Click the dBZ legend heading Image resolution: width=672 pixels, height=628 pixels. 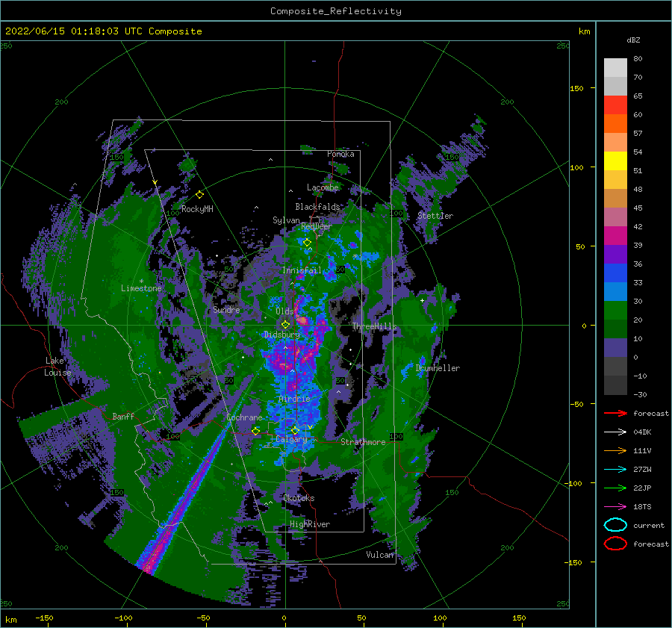[x=633, y=40]
